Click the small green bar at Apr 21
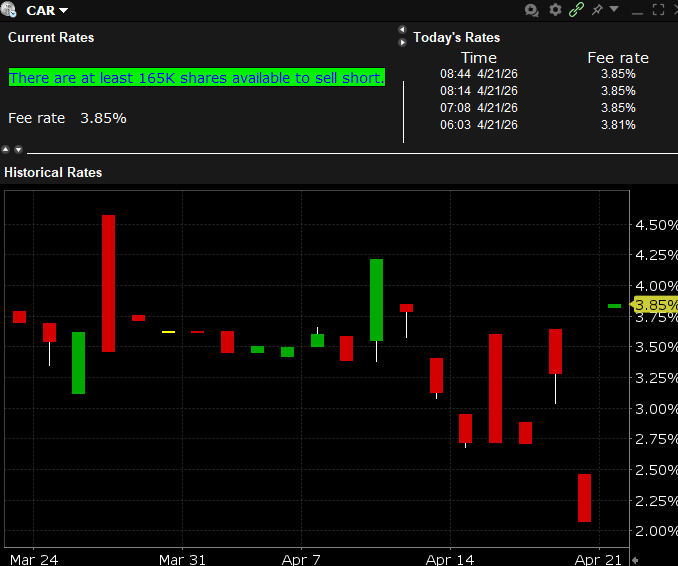Viewport: 678px width, 566px height. tap(614, 306)
